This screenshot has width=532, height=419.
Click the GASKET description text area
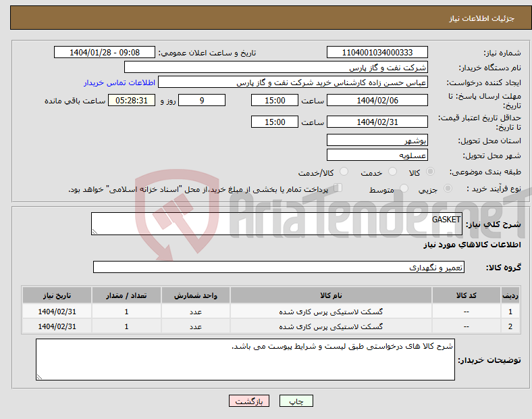(x=277, y=224)
